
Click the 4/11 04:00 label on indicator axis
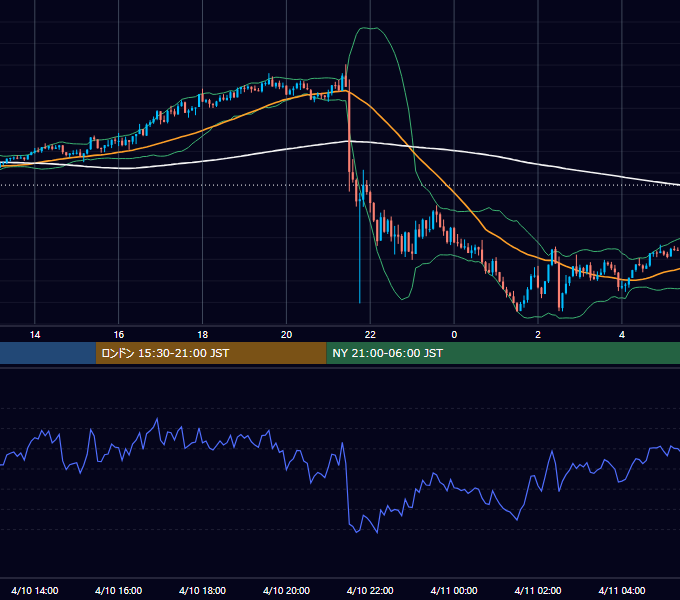[622, 590]
